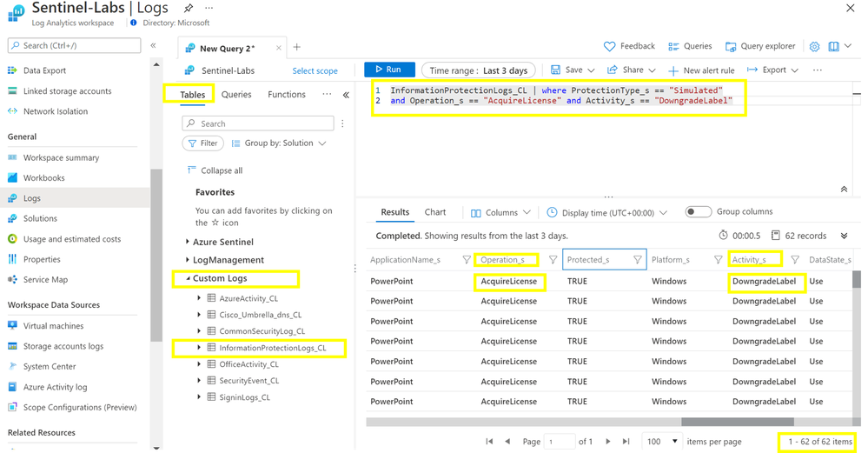Viewport: 868px width, 453px height.
Task: Switch to the Queries tab
Action: click(x=236, y=95)
